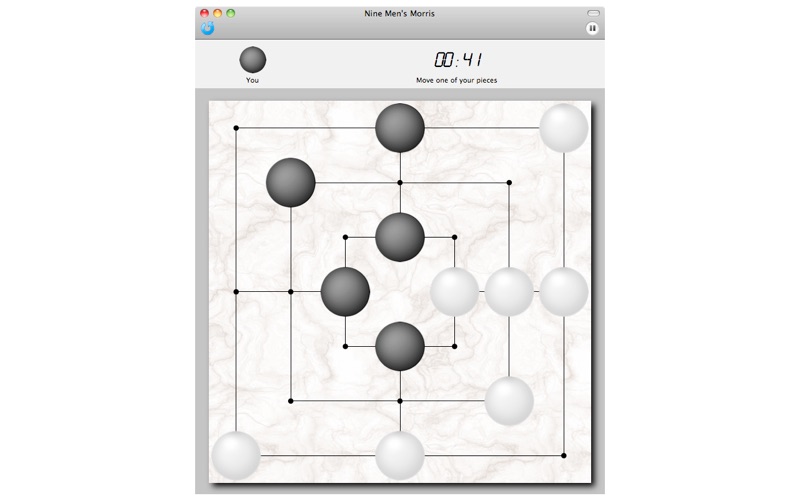Pause the game with the pause button
Viewport: 800px width, 500px height.
592,28
